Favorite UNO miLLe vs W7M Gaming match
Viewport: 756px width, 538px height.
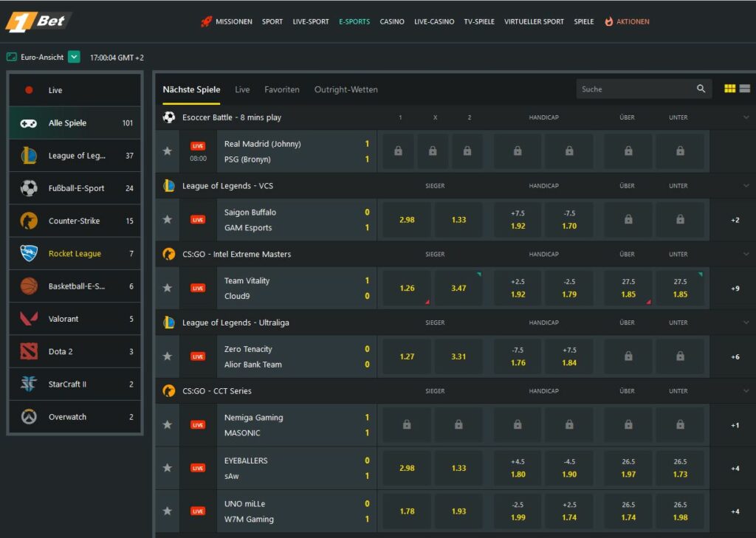click(x=168, y=511)
